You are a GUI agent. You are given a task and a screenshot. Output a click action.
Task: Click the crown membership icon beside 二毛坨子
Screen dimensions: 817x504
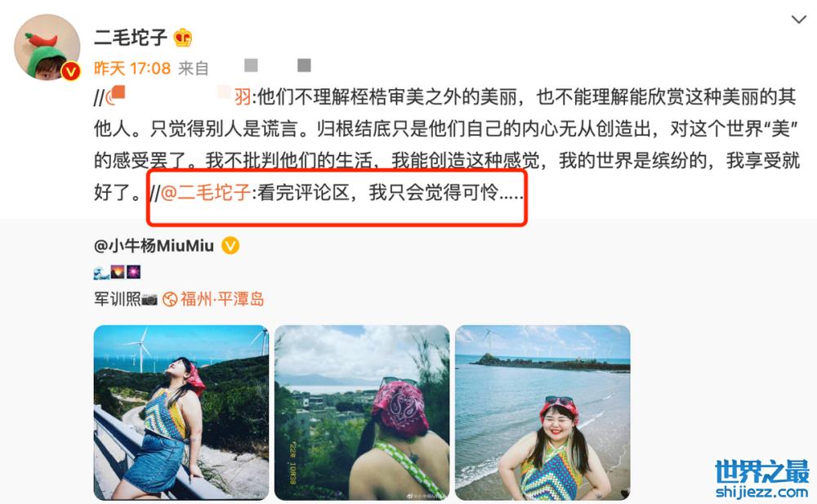(x=183, y=38)
